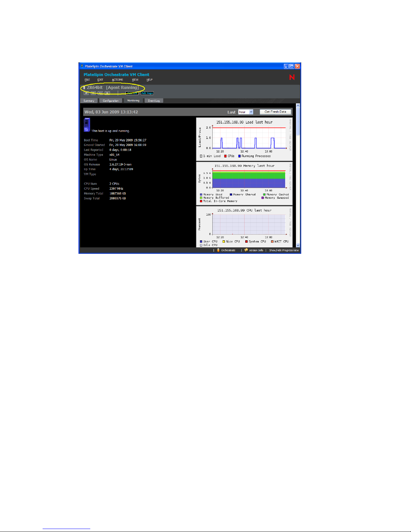The image size is (411, 532).
Task: Open the Summary tab
Action: click(89, 101)
